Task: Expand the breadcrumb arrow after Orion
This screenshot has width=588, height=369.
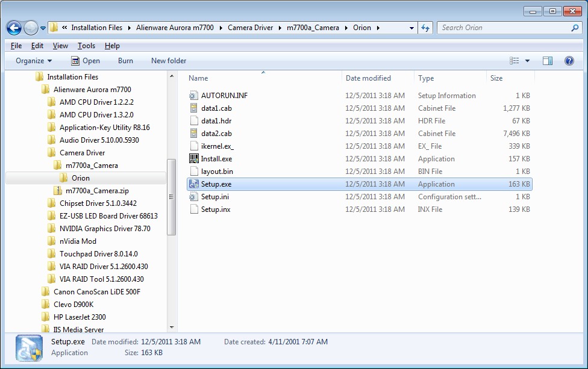Action: [378, 28]
